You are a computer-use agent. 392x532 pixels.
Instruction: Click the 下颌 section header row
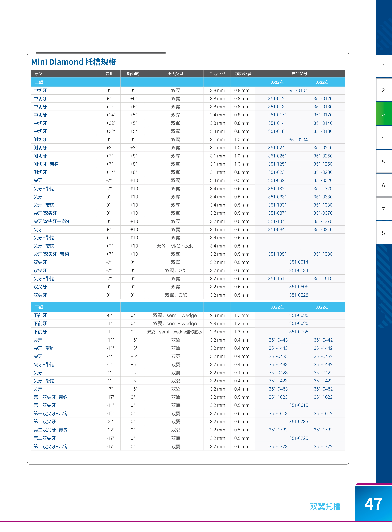click(39, 307)
